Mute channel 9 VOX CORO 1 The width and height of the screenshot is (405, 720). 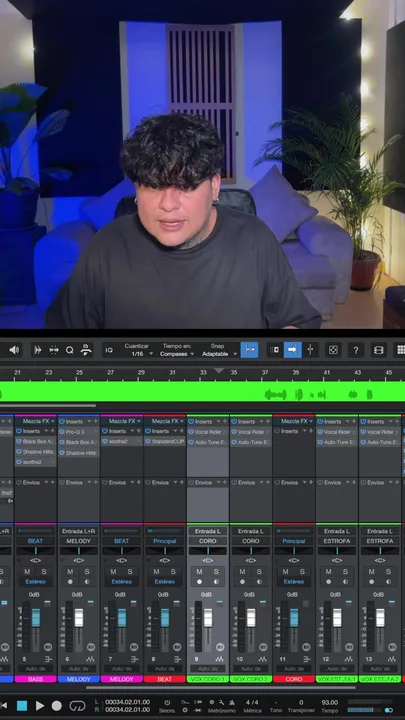(x=199, y=572)
